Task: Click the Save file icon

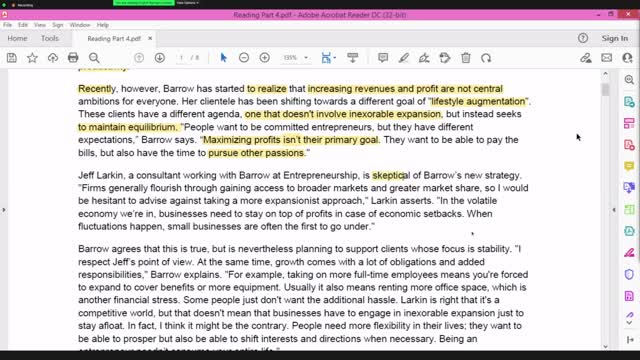Action: tap(11, 58)
